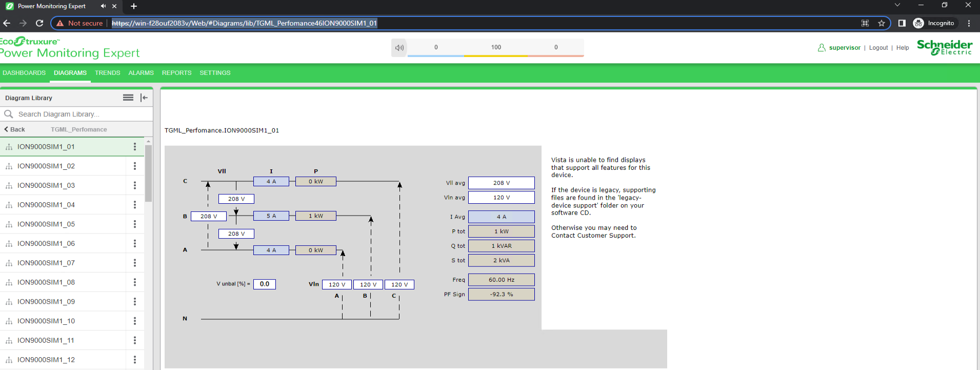
Task: Click the I Avg 4 A value
Action: pyautogui.click(x=502, y=217)
